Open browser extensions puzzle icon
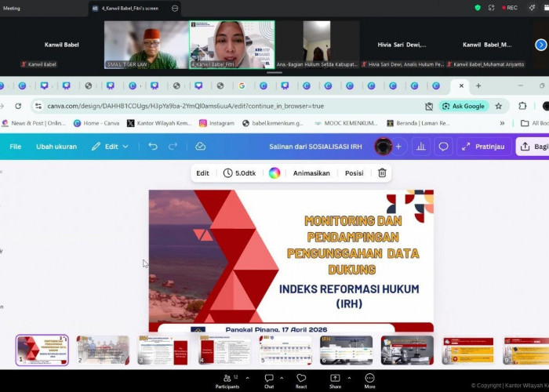 click(522, 106)
